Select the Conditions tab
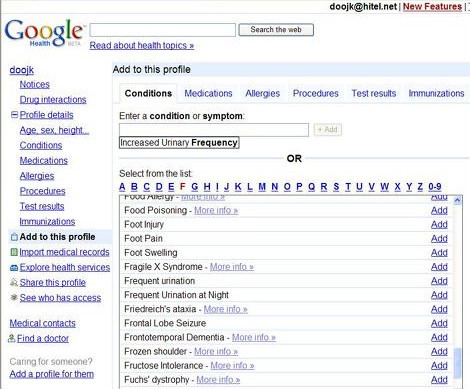The height and width of the screenshot is (389, 470). point(148,93)
